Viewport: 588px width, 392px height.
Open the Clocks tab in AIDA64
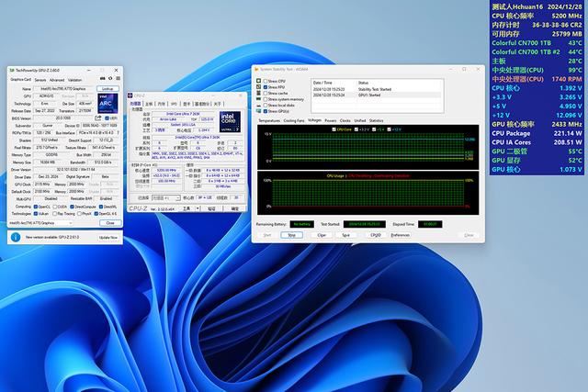345,120
